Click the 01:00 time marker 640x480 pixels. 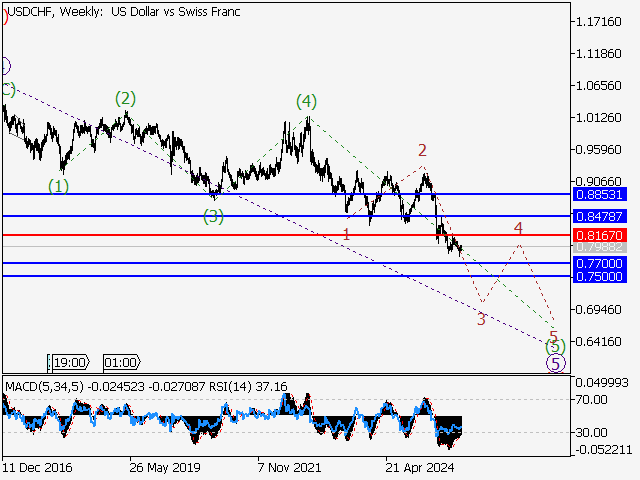click(120, 362)
